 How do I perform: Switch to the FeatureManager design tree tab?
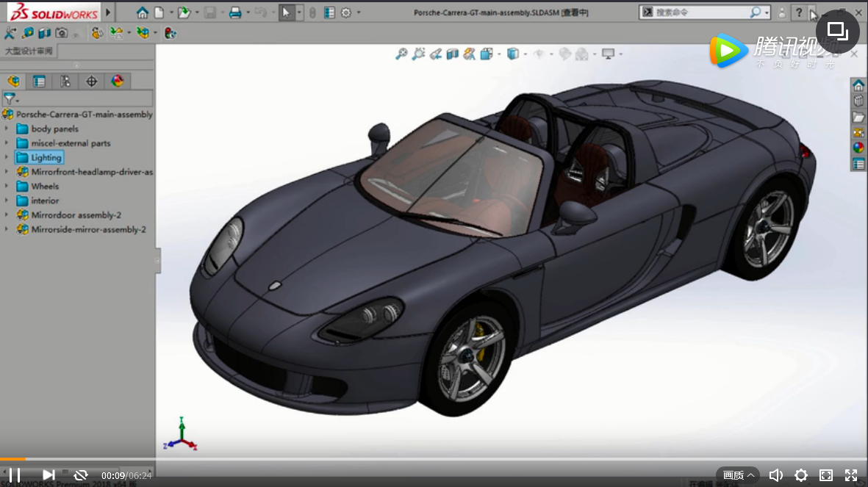[14, 82]
